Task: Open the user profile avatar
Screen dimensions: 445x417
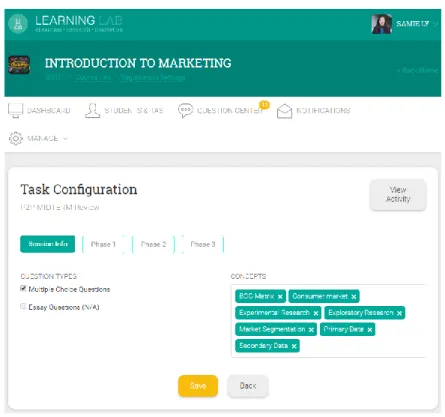Action: click(x=381, y=24)
